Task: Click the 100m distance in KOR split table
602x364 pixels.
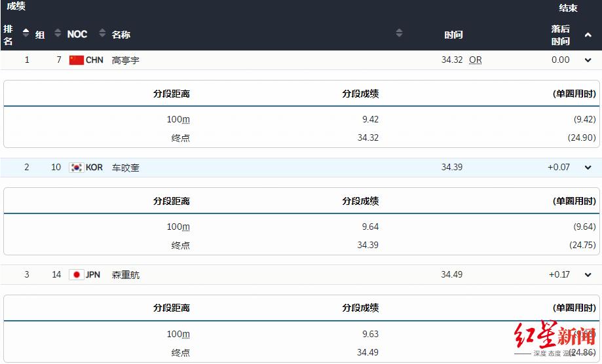Action: (178, 227)
